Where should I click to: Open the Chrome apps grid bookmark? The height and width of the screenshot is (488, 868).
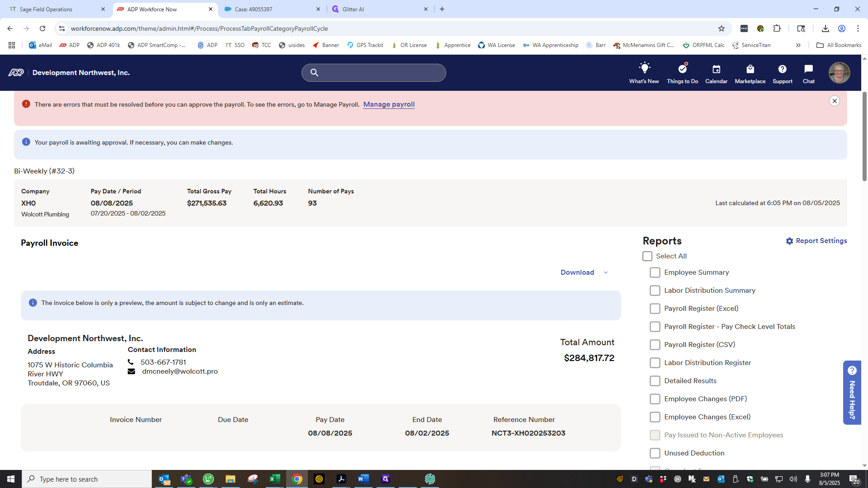(x=12, y=45)
